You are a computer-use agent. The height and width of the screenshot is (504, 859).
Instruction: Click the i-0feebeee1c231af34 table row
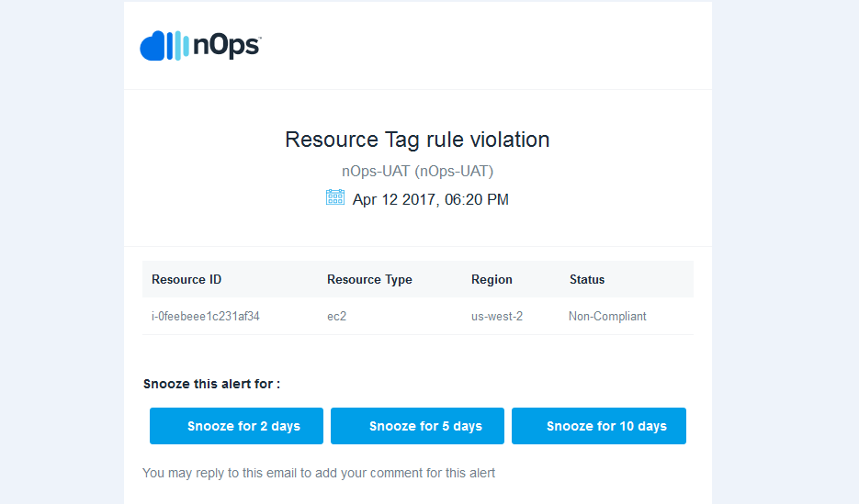point(417,317)
